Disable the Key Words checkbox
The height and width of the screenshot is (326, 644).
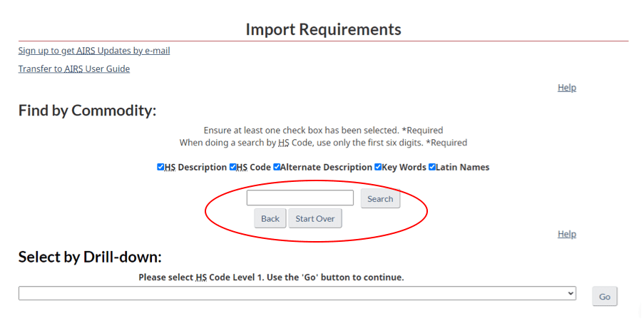378,168
